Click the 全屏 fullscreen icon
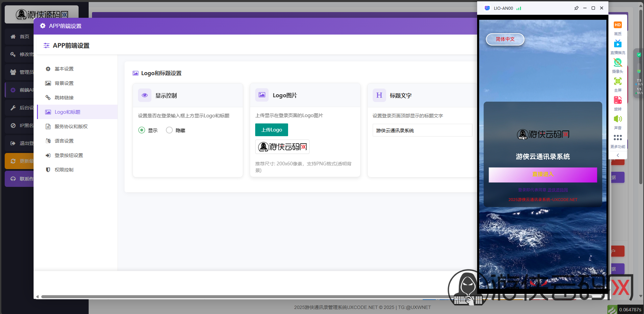Image resolution: width=644 pixels, height=314 pixels. [618, 81]
